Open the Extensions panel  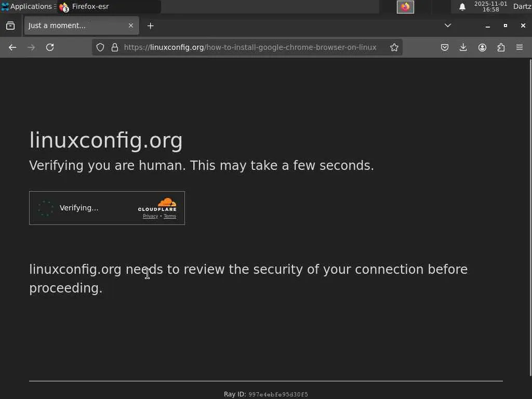[x=501, y=47]
